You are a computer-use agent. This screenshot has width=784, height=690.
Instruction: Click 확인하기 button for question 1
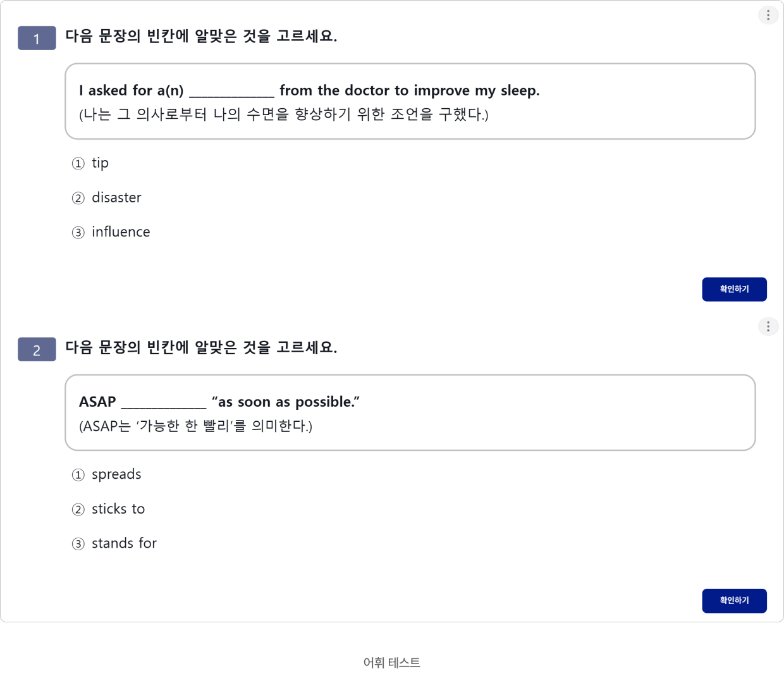[734, 289]
